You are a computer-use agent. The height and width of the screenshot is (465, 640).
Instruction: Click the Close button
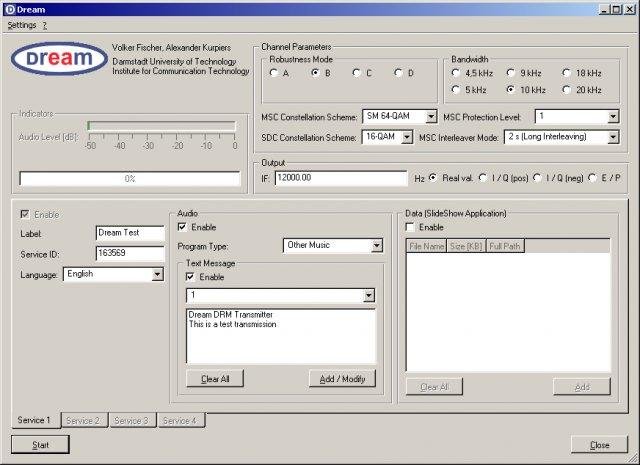[x=599, y=445]
